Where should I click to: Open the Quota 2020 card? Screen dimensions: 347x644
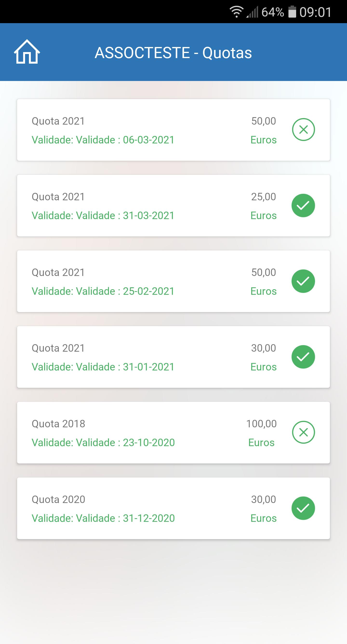tap(173, 509)
